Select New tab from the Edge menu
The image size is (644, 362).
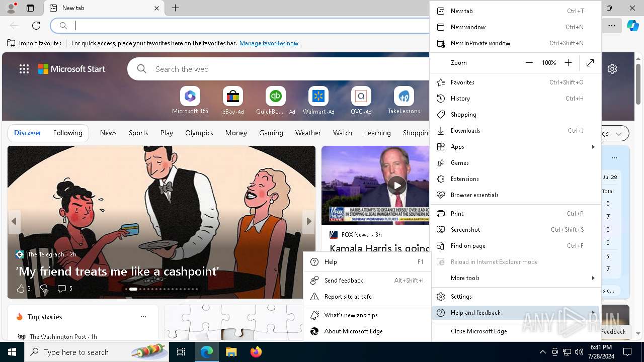tap(516, 11)
